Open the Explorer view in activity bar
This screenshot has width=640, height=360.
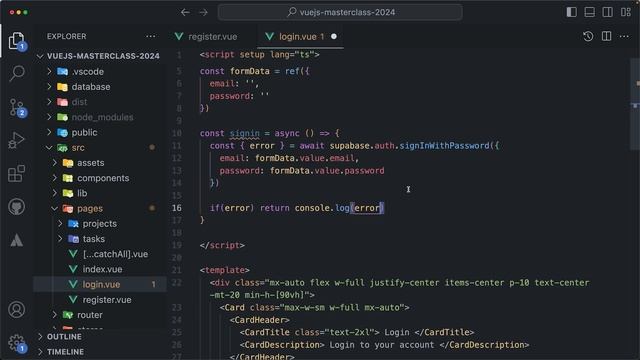(16, 41)
